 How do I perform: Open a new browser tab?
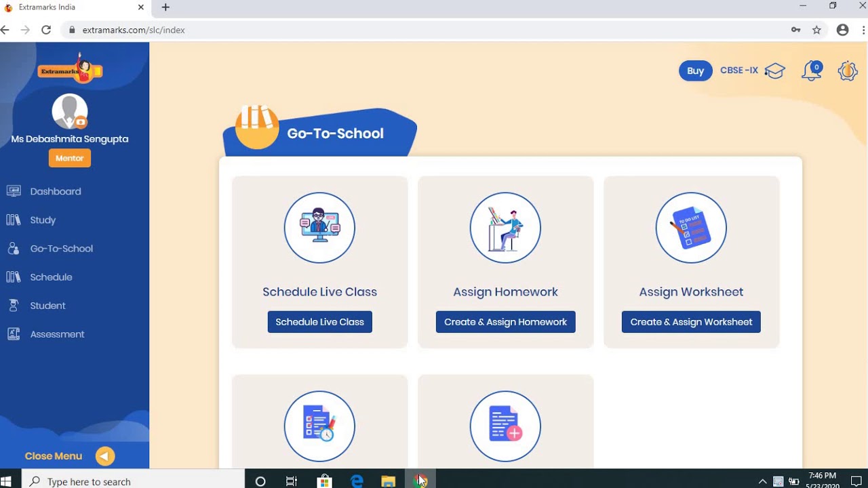click(x=165, y=7)
